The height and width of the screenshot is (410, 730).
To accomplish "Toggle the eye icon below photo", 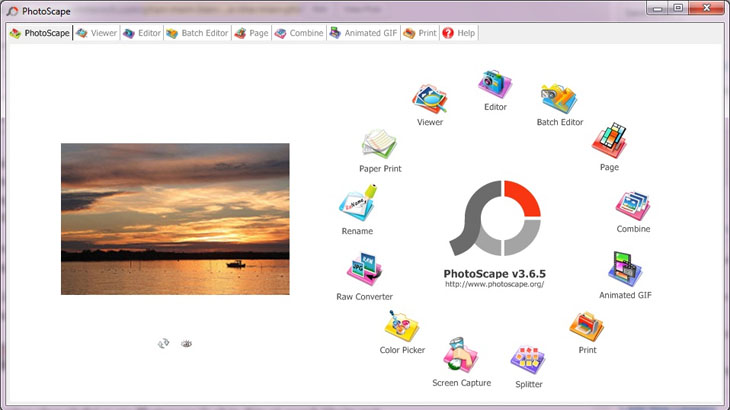I will point(186,343).
